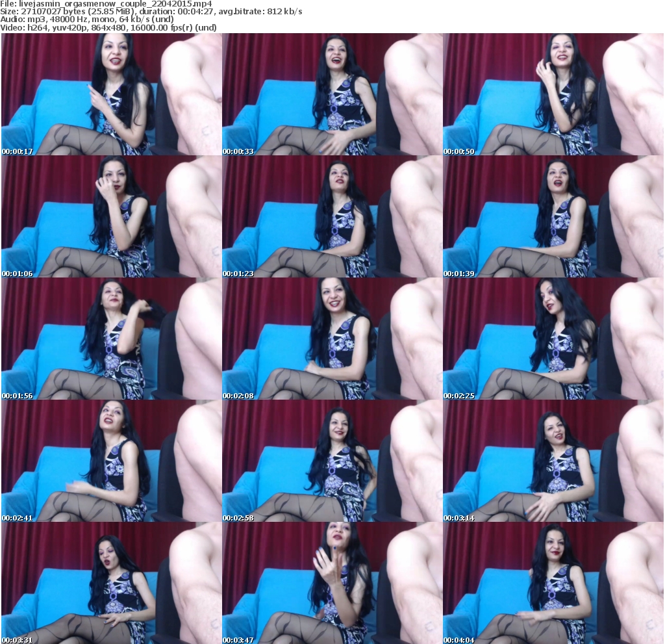
Task: Click the 'File:' filename header line
Action: click(x=106, y=4)
